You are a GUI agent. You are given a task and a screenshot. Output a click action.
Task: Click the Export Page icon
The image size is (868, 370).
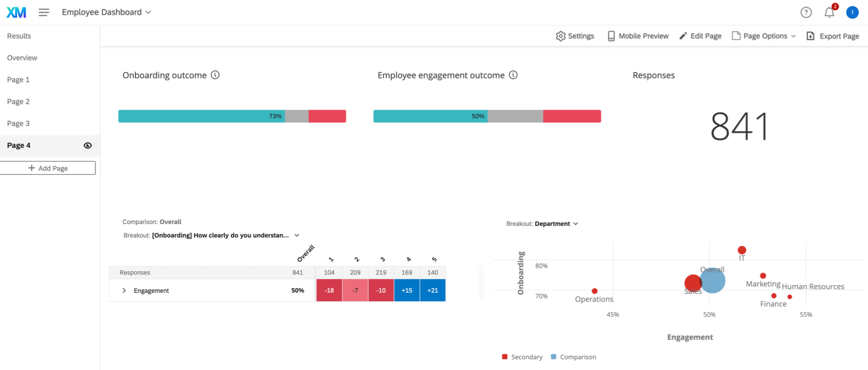(811, 35)
